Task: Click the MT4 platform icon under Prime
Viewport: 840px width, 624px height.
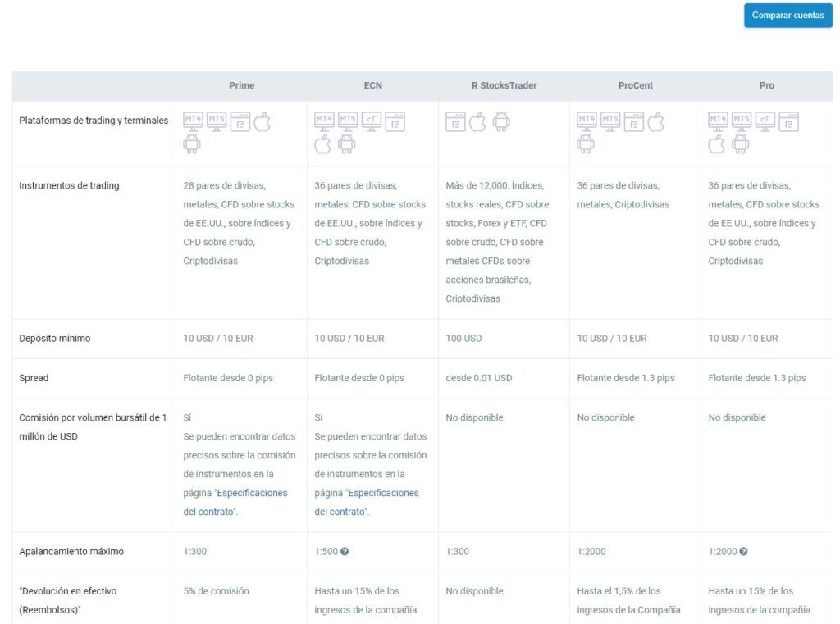Action: 193,121
